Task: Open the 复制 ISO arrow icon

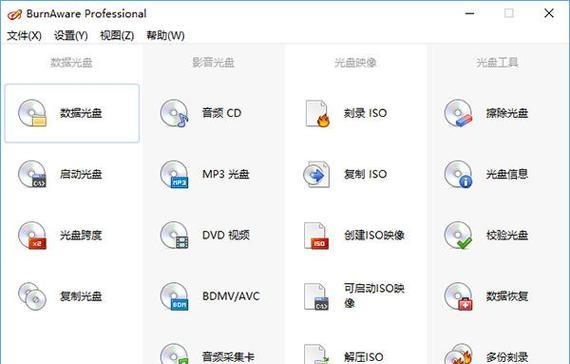Action: point(317,174)
